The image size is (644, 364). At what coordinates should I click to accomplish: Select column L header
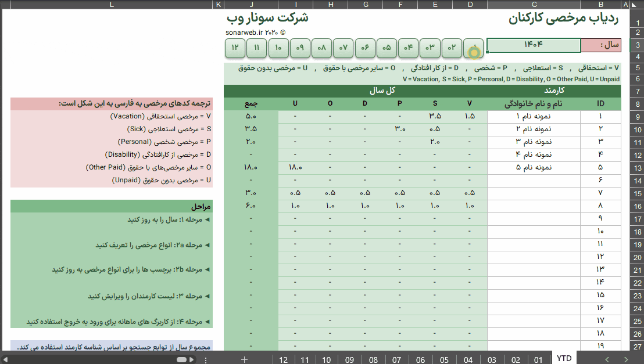[111, 5]
